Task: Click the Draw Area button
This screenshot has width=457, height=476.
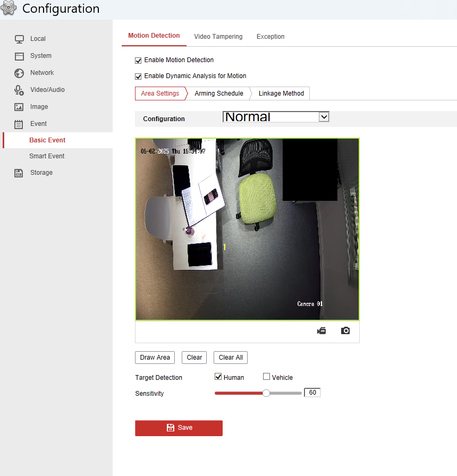Action: (x=155, y=358)
